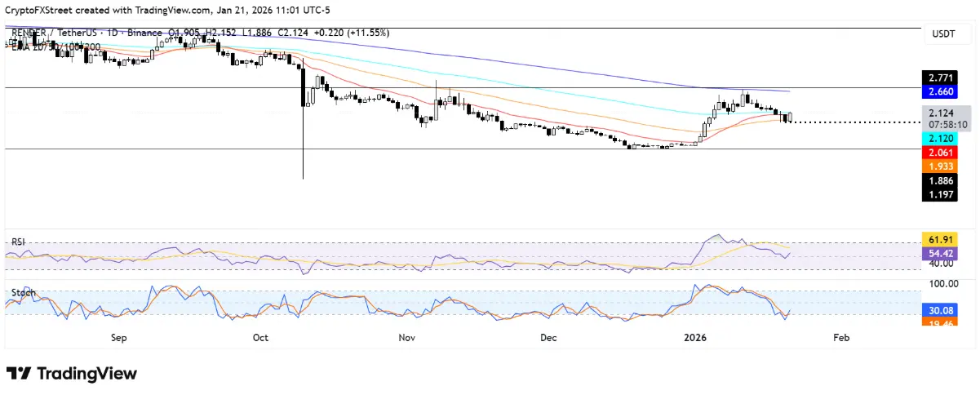Click the TradingView logo
Viewport: 980px width, 395px height.
pyautogui.click(x=71, y=373)
